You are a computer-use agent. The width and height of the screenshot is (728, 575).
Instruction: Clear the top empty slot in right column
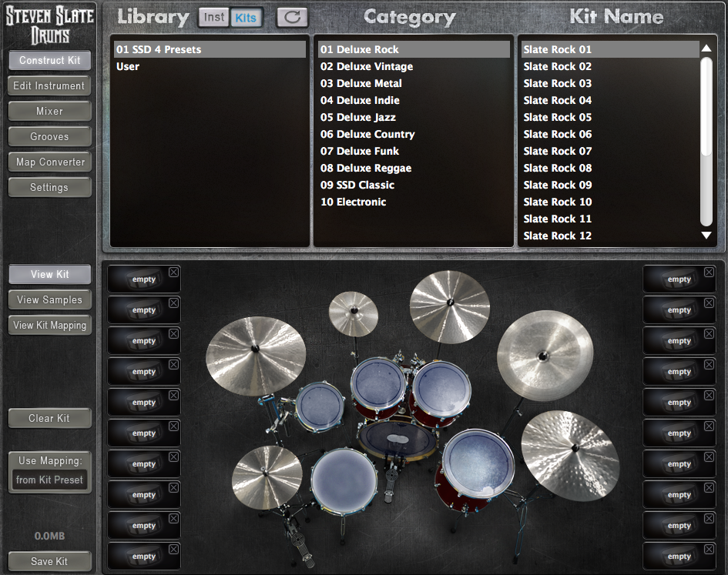point(709,272)
